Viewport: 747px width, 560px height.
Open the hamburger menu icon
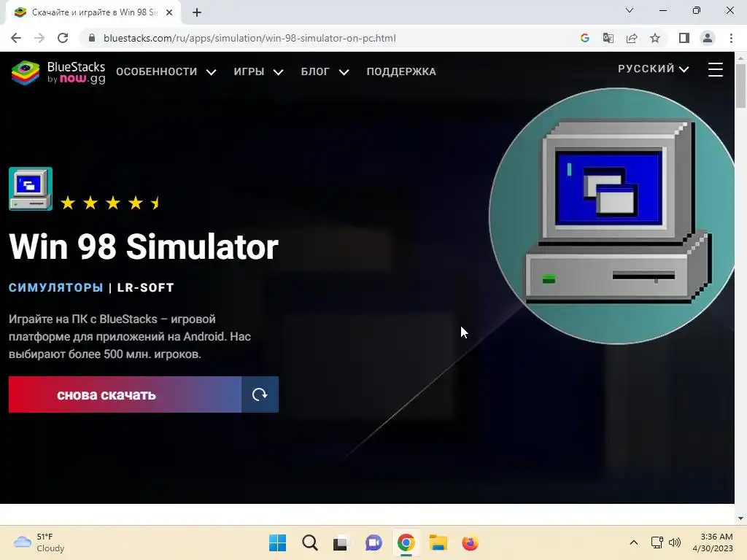tap(715, 69)
